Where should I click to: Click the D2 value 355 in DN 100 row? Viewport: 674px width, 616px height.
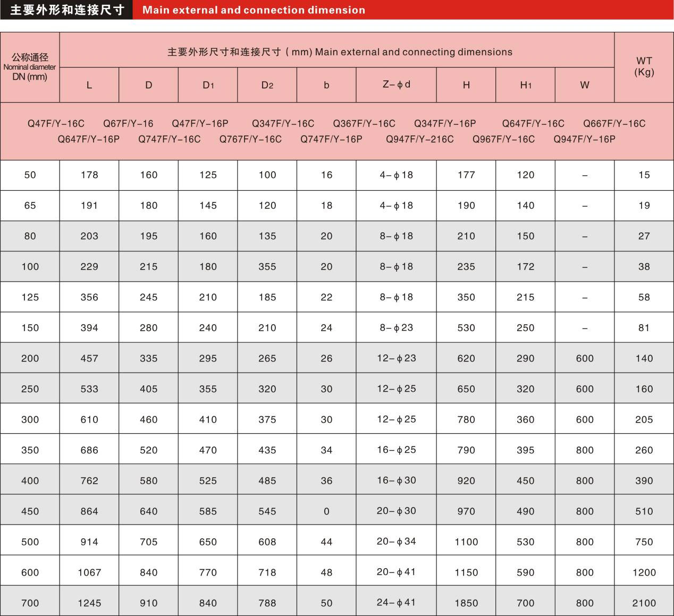pyautogui.click(x=267, y=267)
